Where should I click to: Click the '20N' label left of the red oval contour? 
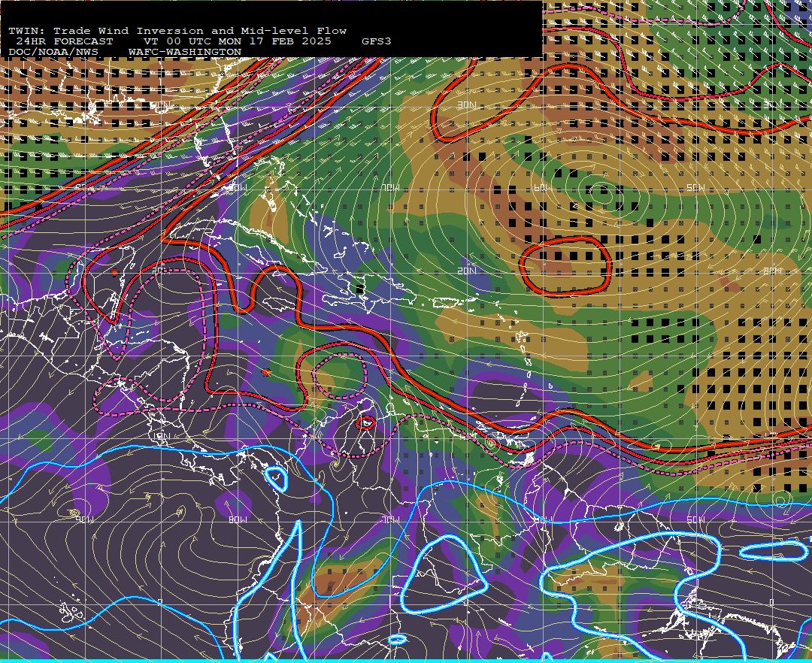point(467,271)
